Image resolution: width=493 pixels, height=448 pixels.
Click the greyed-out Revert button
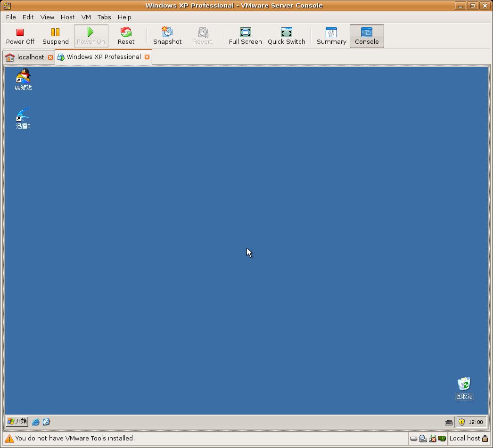click(x=203, y=36)
